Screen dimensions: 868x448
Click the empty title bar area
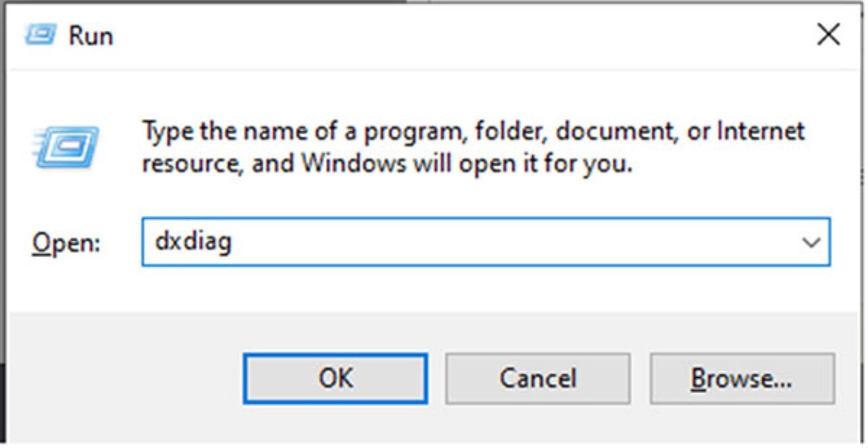441,34
